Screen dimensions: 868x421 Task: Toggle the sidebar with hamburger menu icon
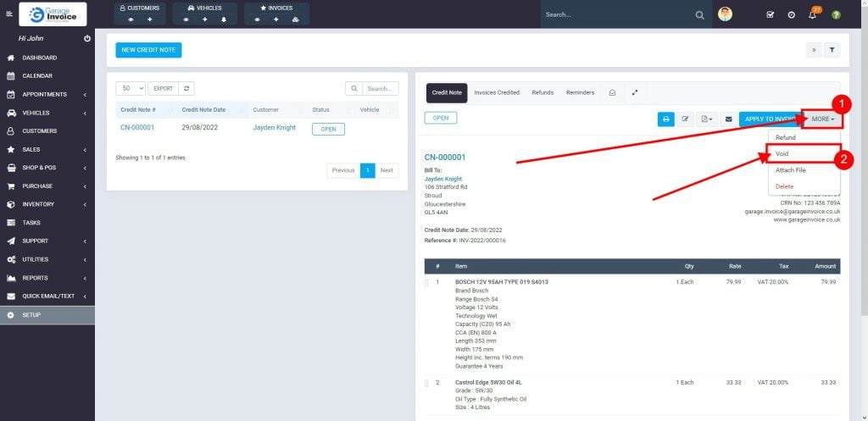coord(9,14)
